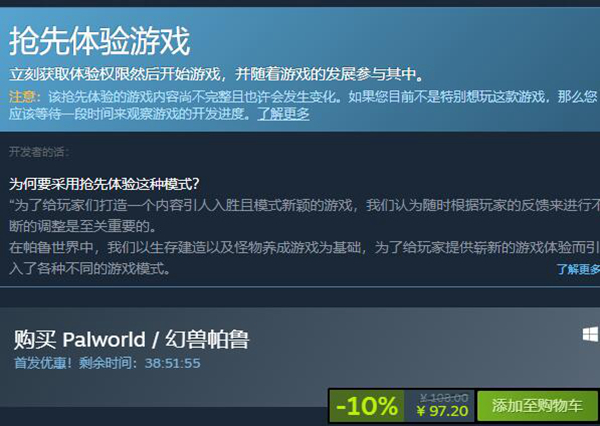Viewport: 600px width, 426px height.
Task: Click the 38:51:55 remaining time
Action: point(173,363)
